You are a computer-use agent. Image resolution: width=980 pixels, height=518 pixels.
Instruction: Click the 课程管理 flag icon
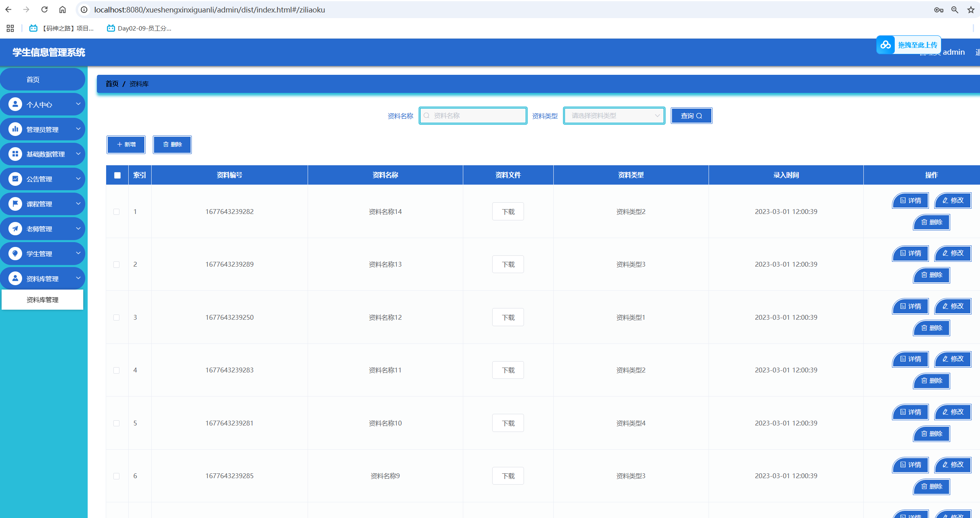click(15, 204)
